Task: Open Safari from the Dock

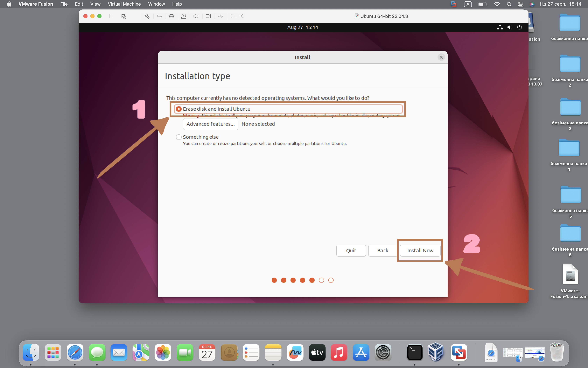Action: (75, 352)
